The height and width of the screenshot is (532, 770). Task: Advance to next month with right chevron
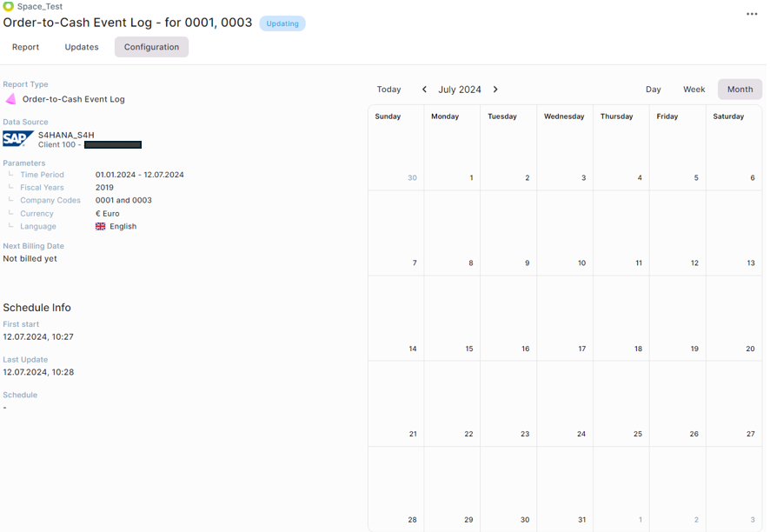(495, 89)
